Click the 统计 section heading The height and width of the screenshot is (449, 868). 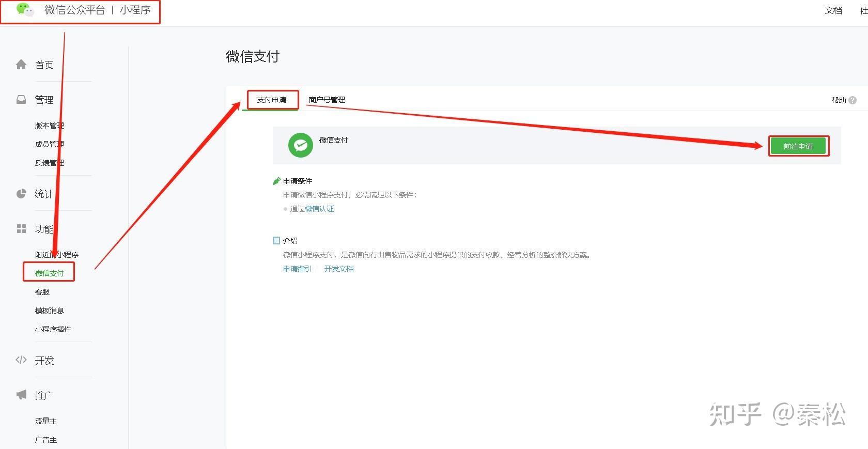point(44,194)
